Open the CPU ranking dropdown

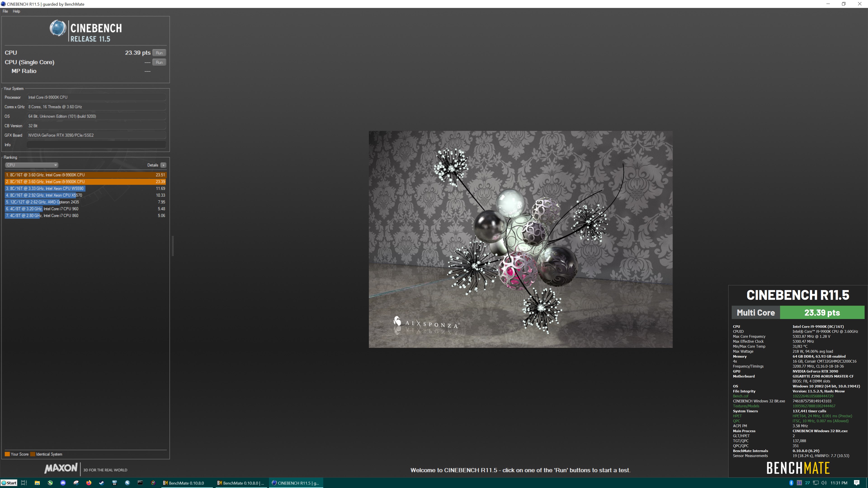point(32,165)
